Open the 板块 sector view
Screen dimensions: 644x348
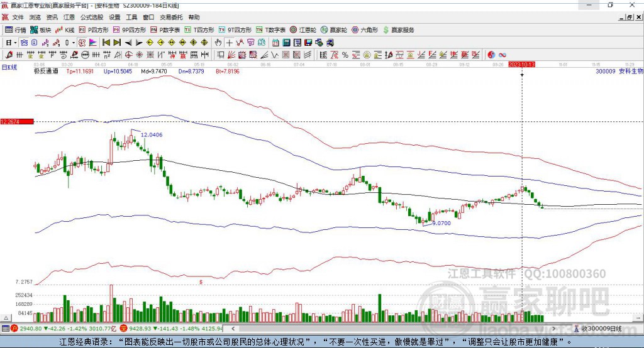tap(41, 30)
